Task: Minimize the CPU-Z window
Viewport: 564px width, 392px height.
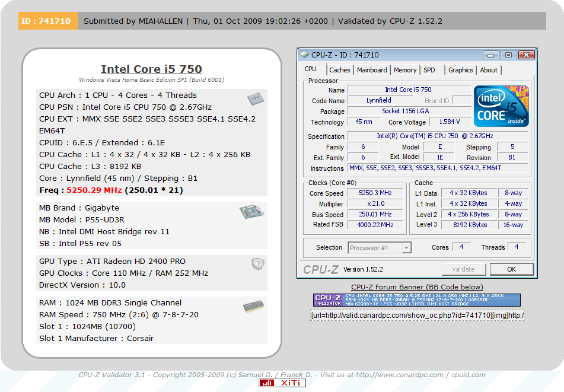Action: tap(490, 55)
